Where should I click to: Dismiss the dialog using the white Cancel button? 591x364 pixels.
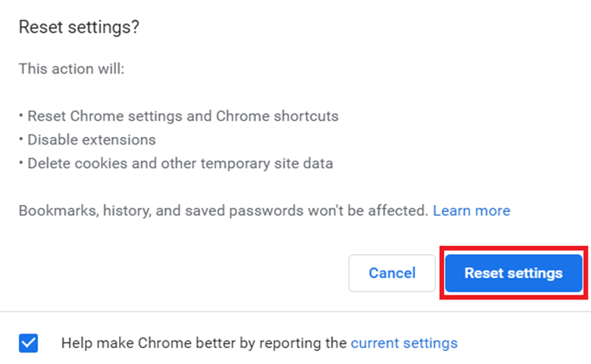pos(392,273)
